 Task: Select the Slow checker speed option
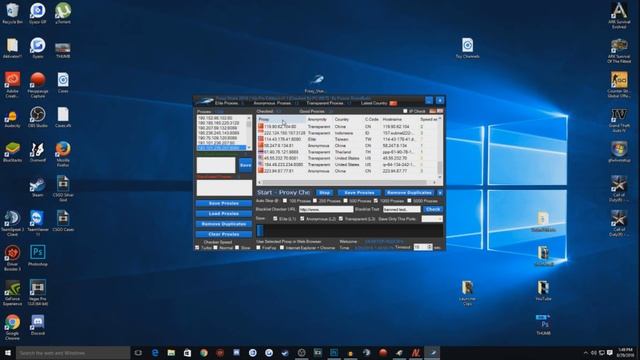point(237,248)
